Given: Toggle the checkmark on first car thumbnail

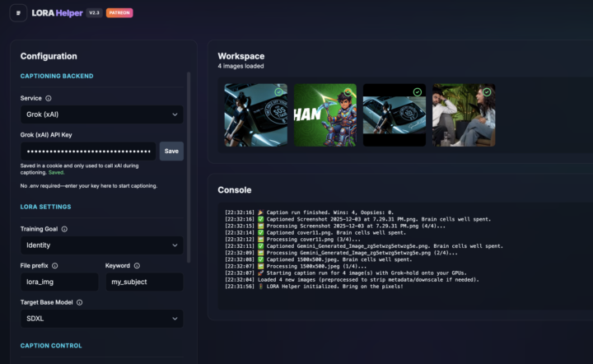Looking at the screenshot, I should [278, 92].
